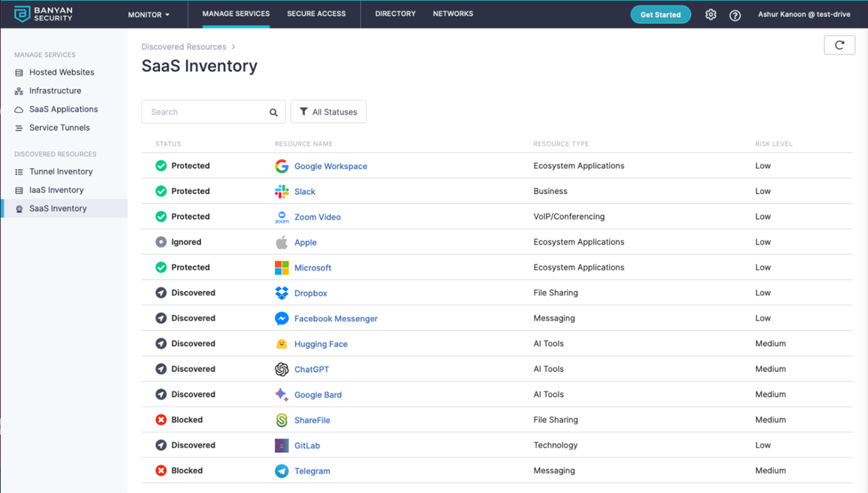This screenshot has height=493, width=868.
Task: Open the Dropbox resource link
Action: 311,293
